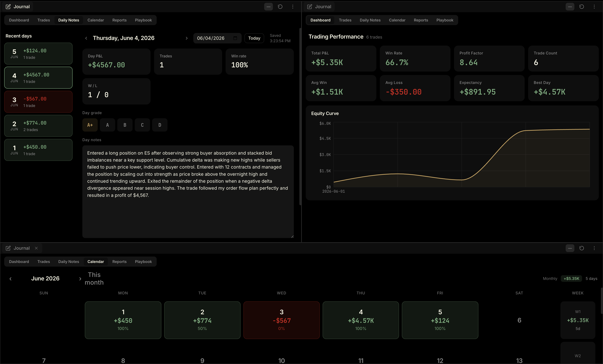Open three-dot menu of Daily Notes panel
This screenshot has width=603, height=364.
pyautogui.click(x=293, y=7)
